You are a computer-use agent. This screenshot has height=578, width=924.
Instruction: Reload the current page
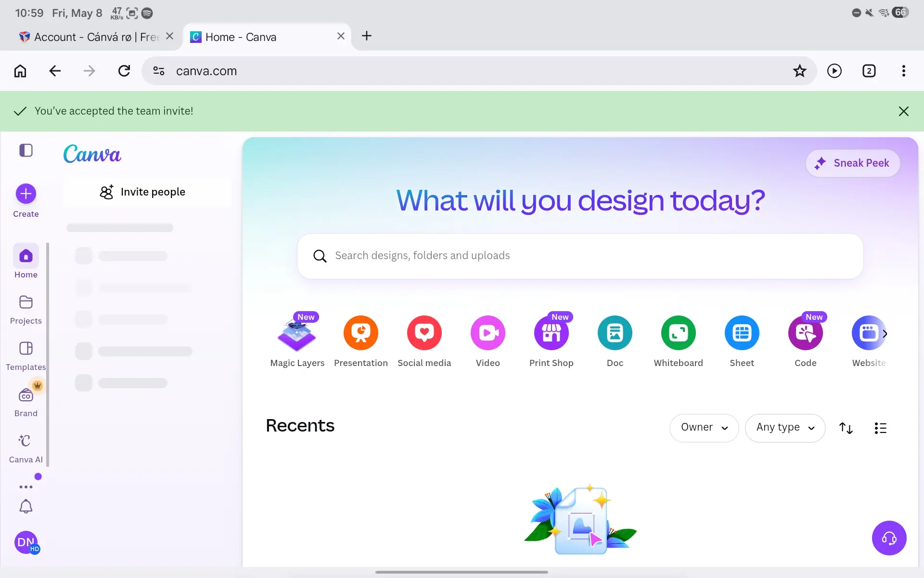[124, 71]
